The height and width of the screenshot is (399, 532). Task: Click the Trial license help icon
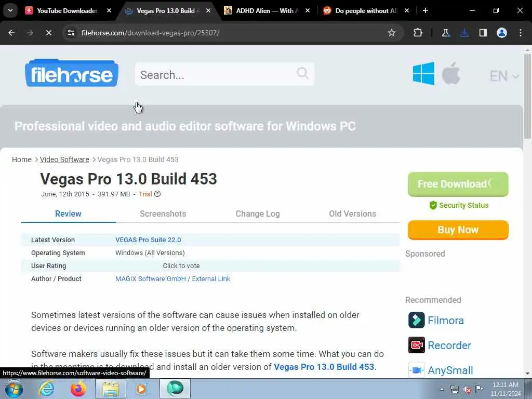[157, 194]
